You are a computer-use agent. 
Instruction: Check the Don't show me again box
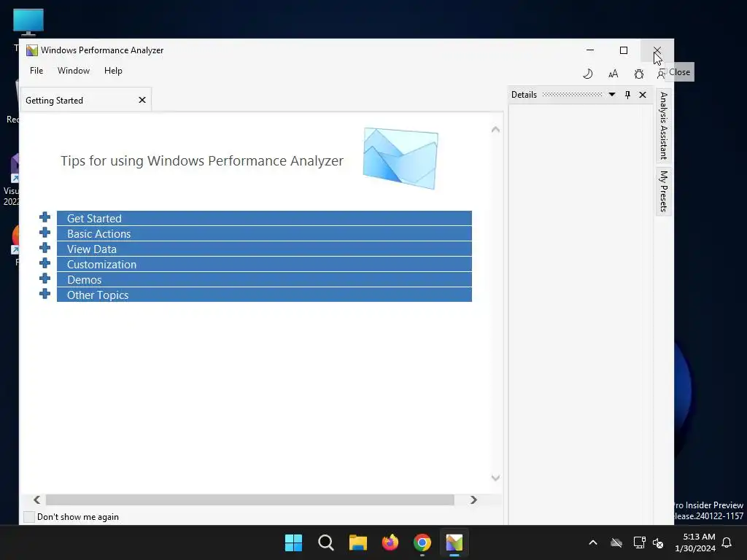pos(29,517)
